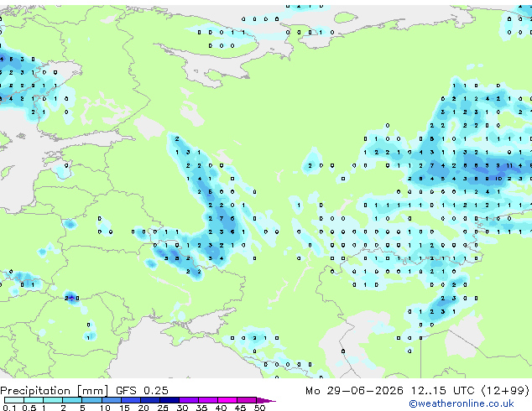Viewport: 532px width, 411px height.
Task: Click the '10' precipitation value on map
Action: pyautogui.click(x=498, y=179)
